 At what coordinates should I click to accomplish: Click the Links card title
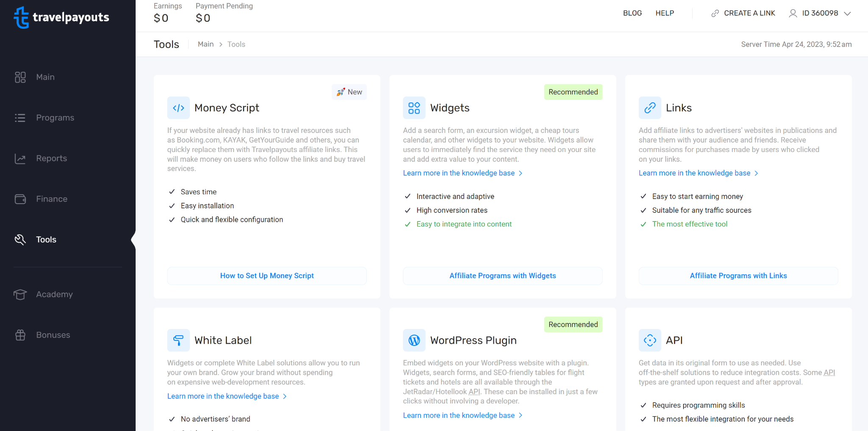[x=679, y=108]
